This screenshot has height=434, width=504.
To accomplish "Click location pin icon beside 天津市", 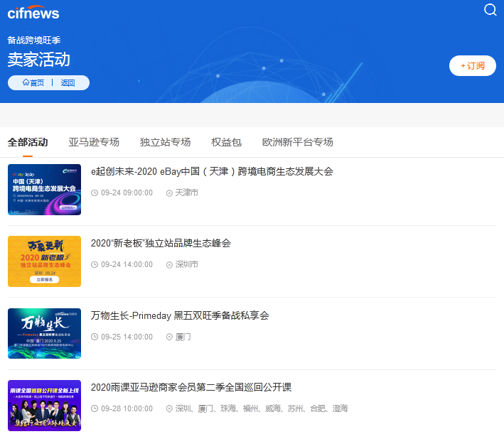I will [x=169, y=193].
